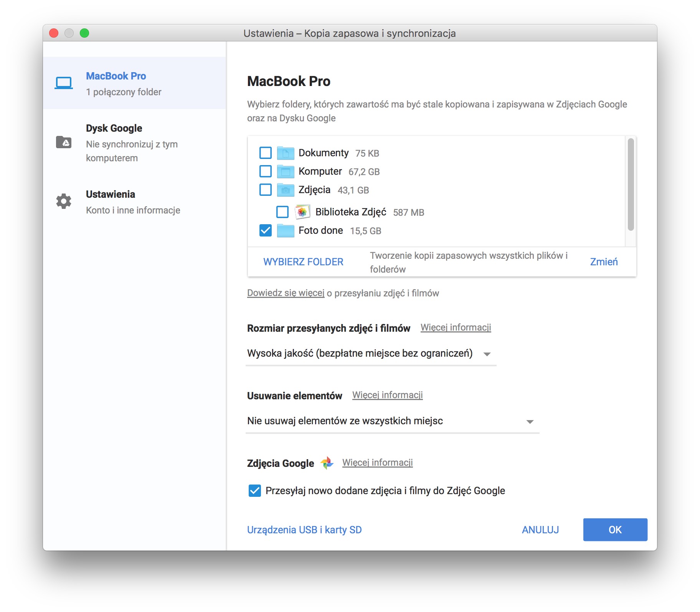
Task: Click the Foto done folder icon
Action: (286, 230)
